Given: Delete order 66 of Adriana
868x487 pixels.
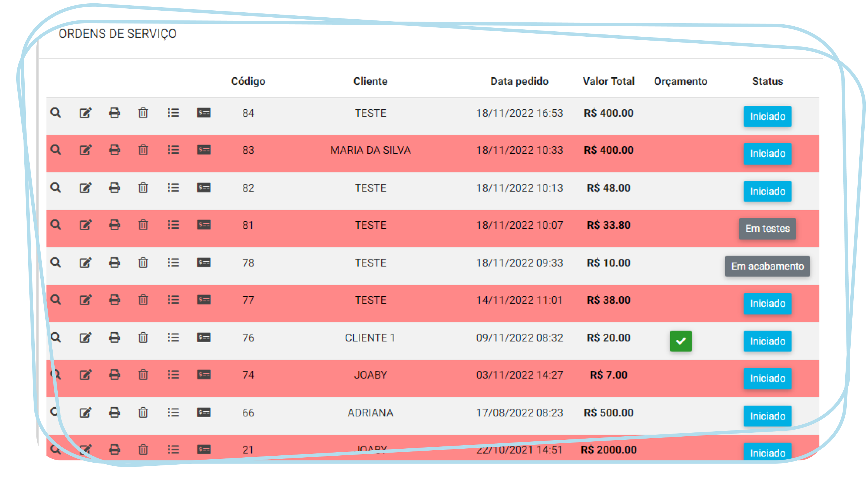Looking at the screenshot, I should pyautogui.click(x=143, y=413).
